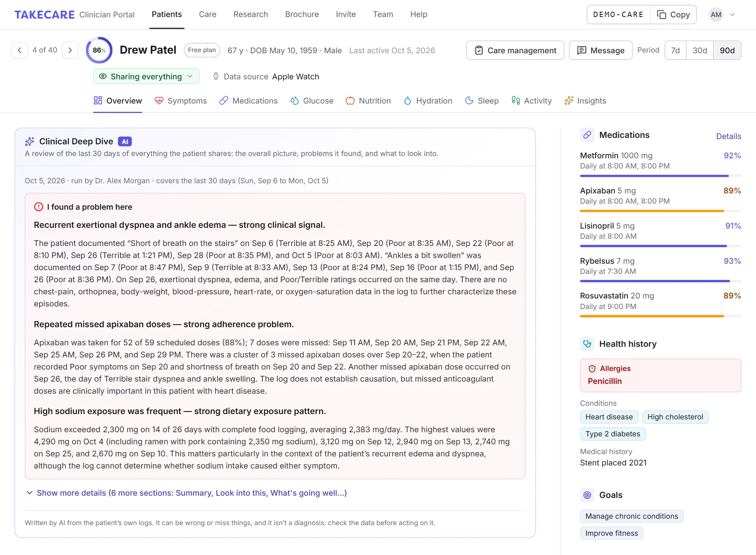Click the Health history stethoscope icon
The width and height of the screenshot is (756, 555).
coord(587,344)
